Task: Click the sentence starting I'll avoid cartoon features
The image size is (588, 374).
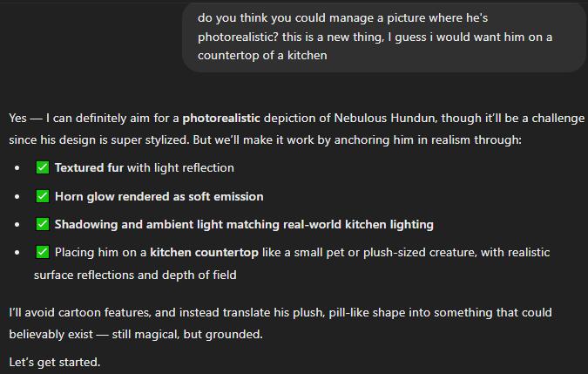Action: (x=280, y=323)
